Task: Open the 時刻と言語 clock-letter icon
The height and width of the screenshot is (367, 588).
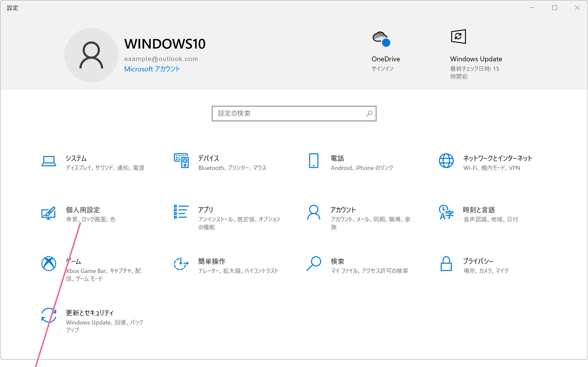Action: coord(446,212)
